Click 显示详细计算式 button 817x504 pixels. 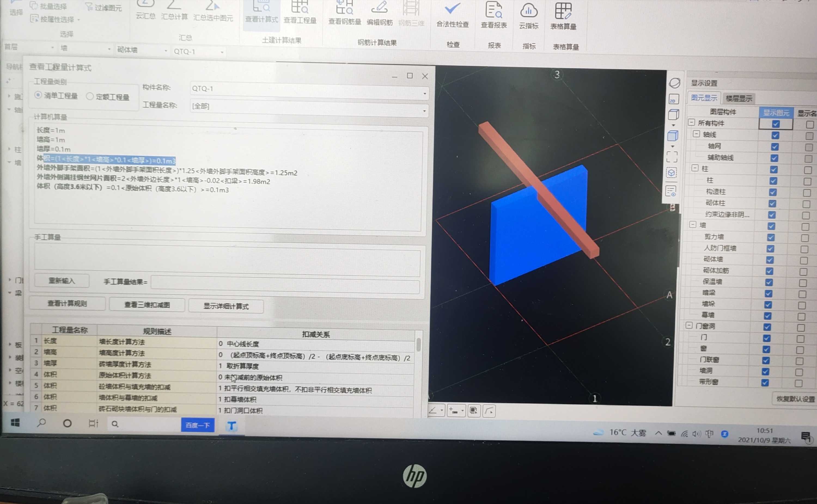pyautogui.click(x=227, y=306)
